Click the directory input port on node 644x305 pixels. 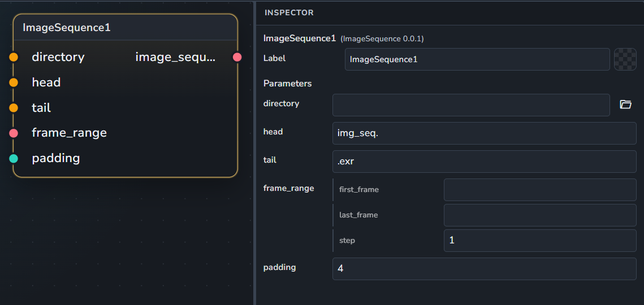point(14,57)
